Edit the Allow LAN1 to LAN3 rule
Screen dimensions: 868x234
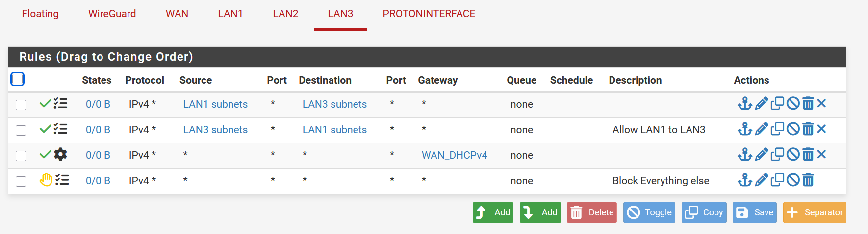[761, 129]
